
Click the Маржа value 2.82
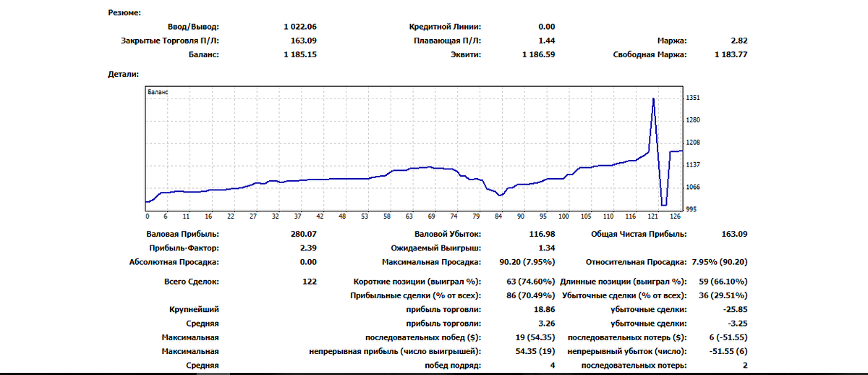point(739,41)
